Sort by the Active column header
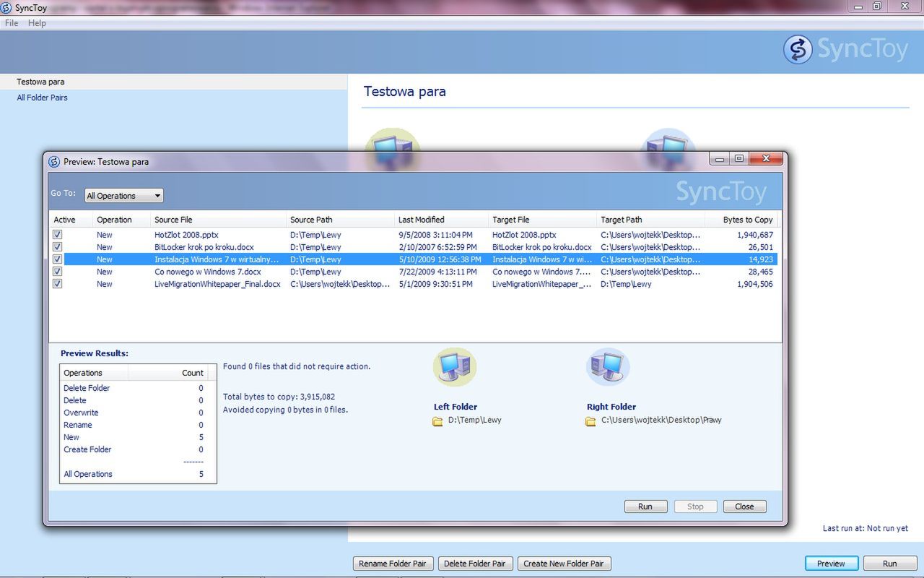 click(x=71, y=220)
